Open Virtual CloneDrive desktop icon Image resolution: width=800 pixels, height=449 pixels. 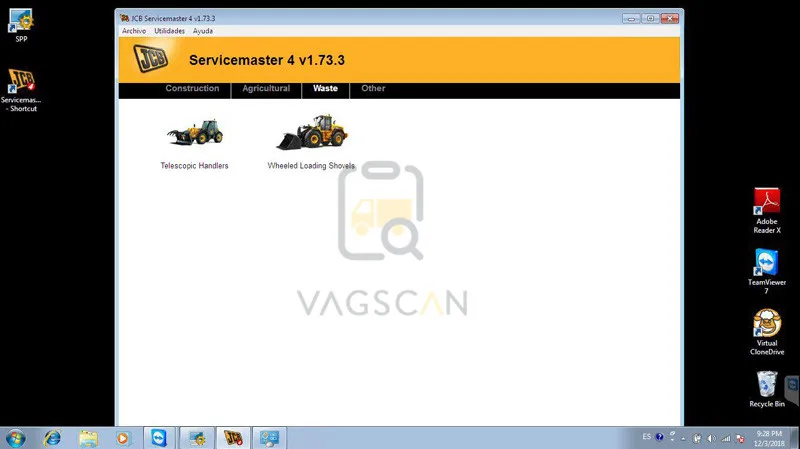click(767, 332)
